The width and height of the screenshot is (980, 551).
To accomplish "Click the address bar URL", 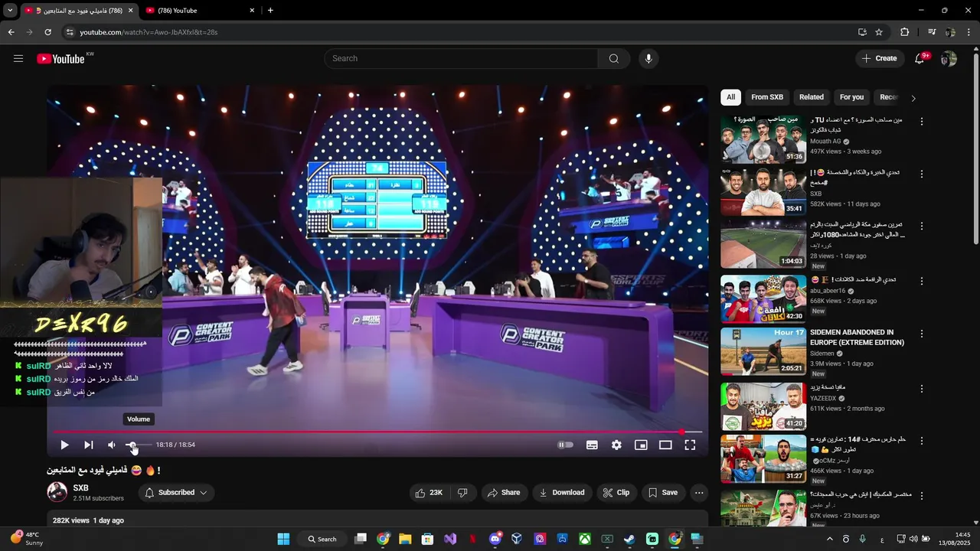I will (149, 32).
